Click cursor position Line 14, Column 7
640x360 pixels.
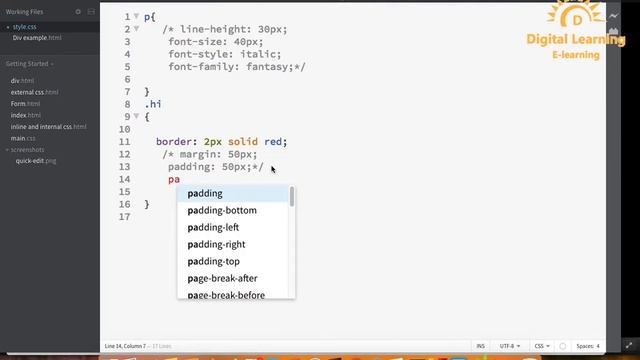click(x=125, y=346)
